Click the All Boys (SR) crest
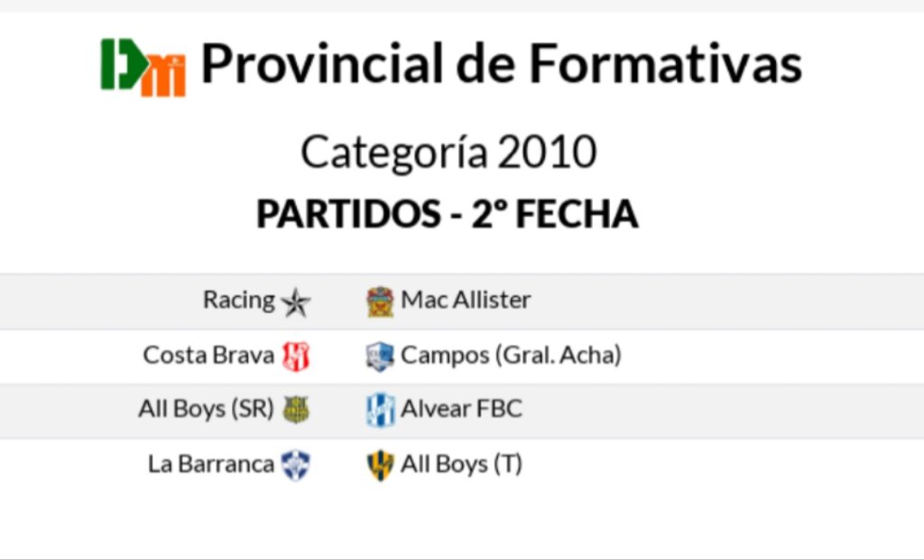The width and height of the screenshot is (924, 560). (296, 409)
